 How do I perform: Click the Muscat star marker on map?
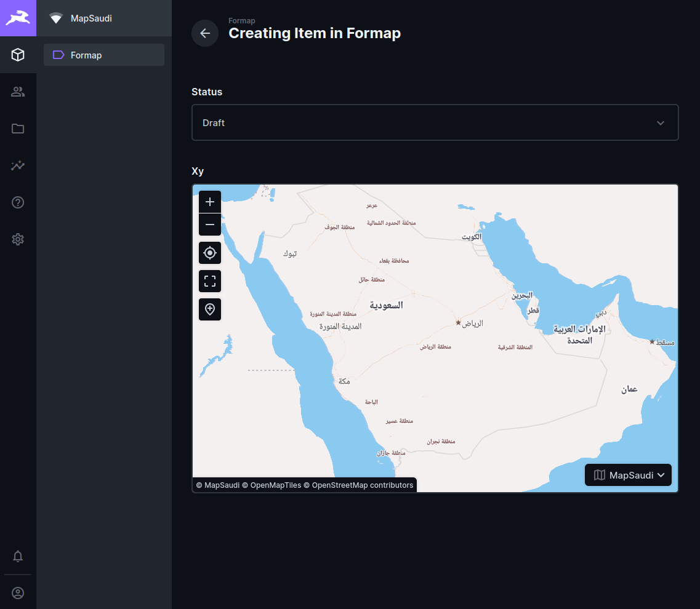[652, 342]
